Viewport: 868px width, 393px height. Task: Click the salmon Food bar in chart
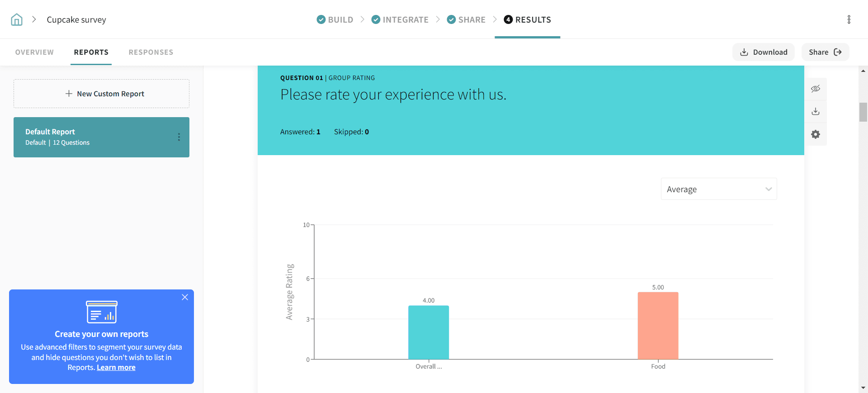click(x=658, y=326)
